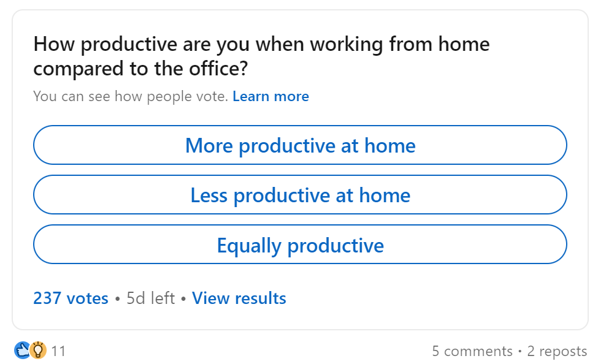Click View results to see poll outcome
The width and height of the screenshot is (598, 364).
239,298
